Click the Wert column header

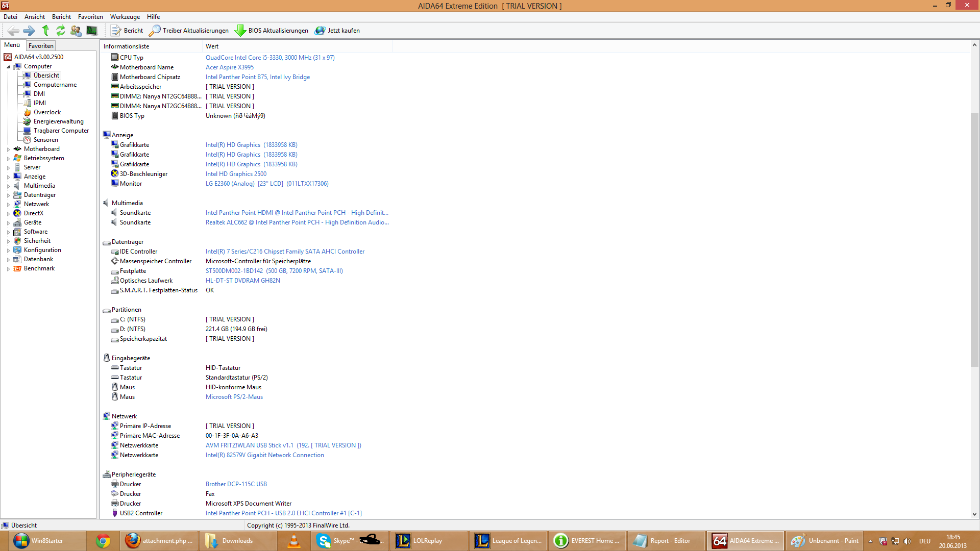[x=298, y=46]
